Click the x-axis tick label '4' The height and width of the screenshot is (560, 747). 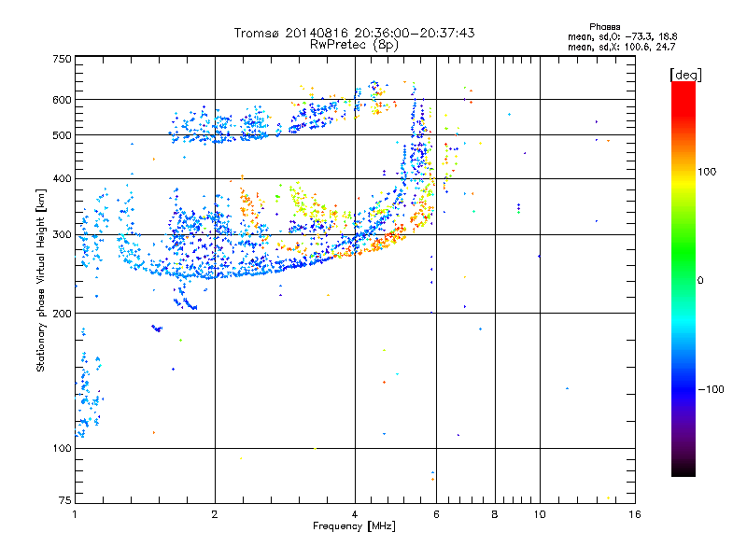coord(355,514)
